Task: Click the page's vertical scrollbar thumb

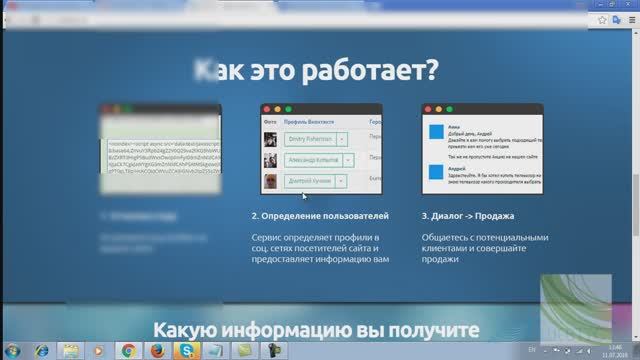Action: click(636, 204)
